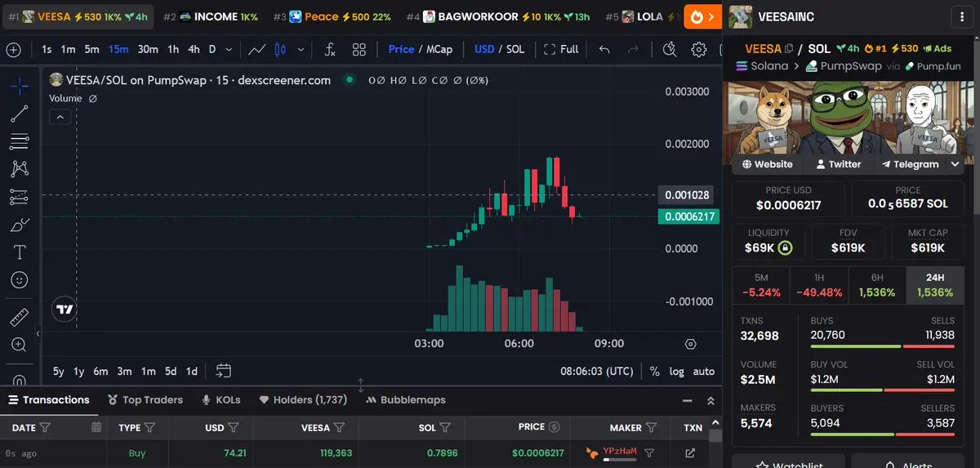Select the 5M price change box

[x=761, y=285]
